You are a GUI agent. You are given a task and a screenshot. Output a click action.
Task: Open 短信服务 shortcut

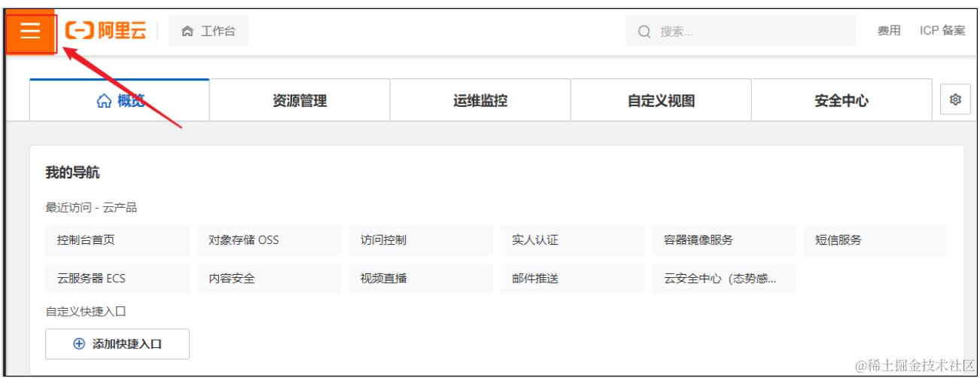pos(876,240)
